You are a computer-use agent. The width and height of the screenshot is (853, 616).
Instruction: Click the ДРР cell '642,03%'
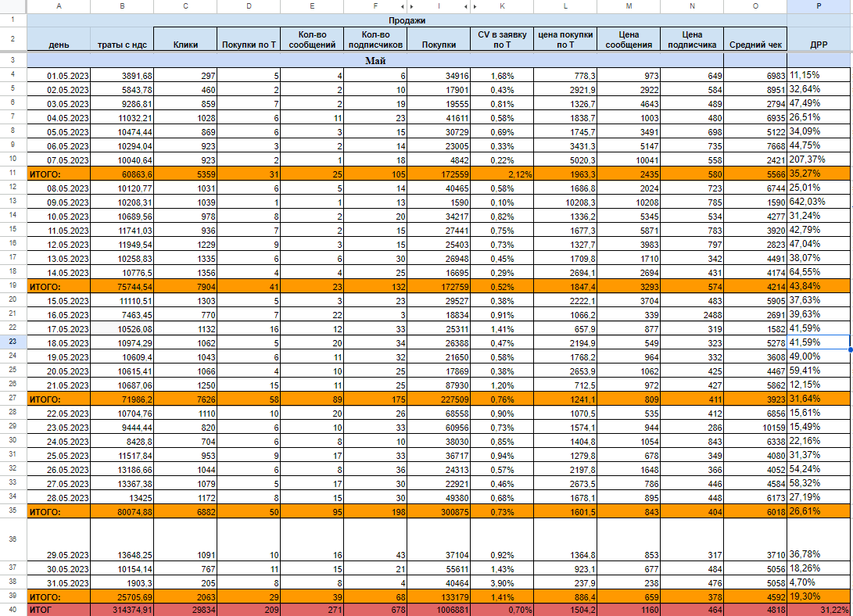pyautogui.click(x=819, y=202)
